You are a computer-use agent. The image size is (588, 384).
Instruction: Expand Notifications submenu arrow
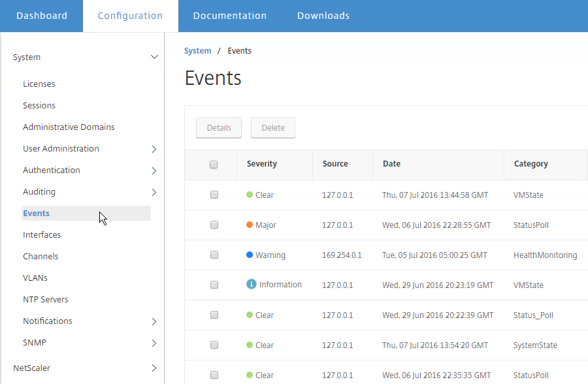click(154, 322)
